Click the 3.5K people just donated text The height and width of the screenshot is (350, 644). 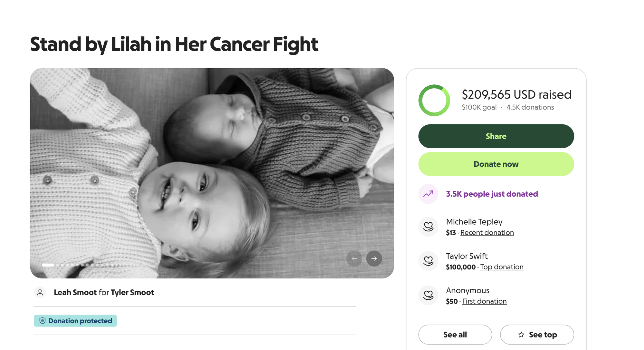click(x=492, y=194)
